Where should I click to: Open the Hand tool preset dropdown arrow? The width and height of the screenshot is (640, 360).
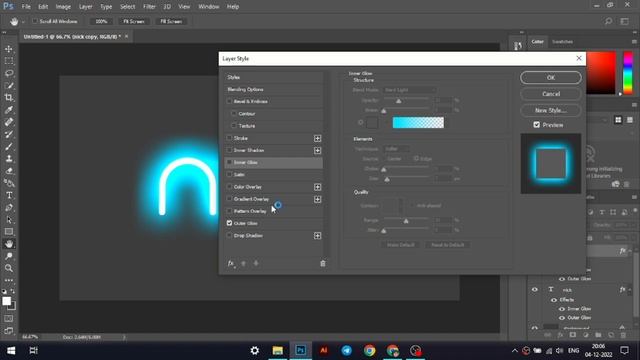[x=23, y=22]
